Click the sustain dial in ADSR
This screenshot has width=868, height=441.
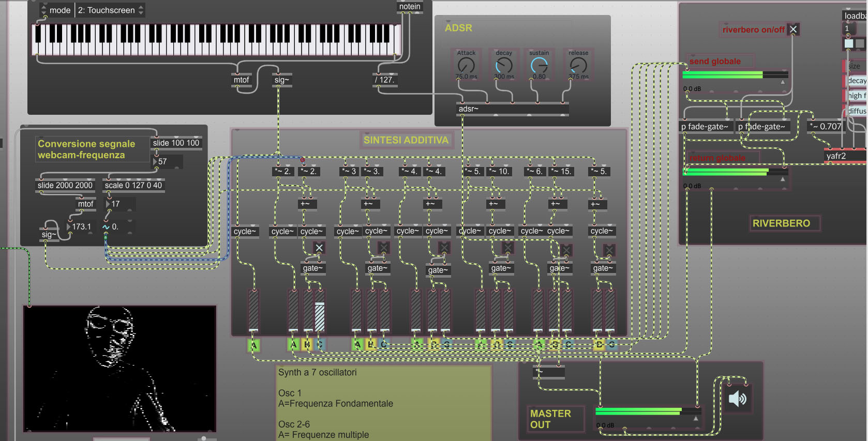(539, 65)
